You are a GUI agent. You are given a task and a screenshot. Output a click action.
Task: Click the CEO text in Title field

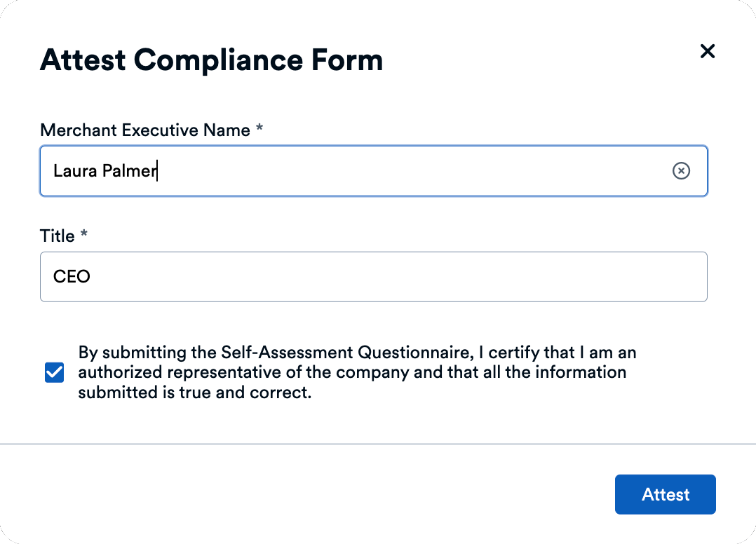tap(72, 277)
